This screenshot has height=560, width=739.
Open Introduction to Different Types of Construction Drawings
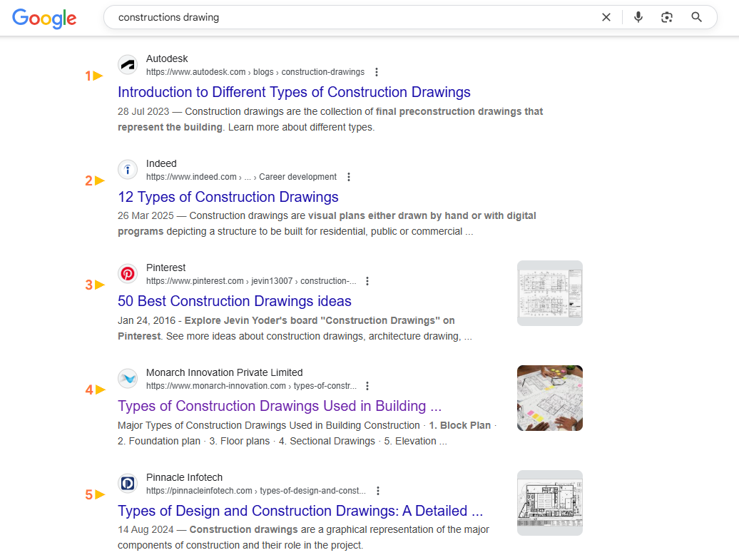(294, 92)
